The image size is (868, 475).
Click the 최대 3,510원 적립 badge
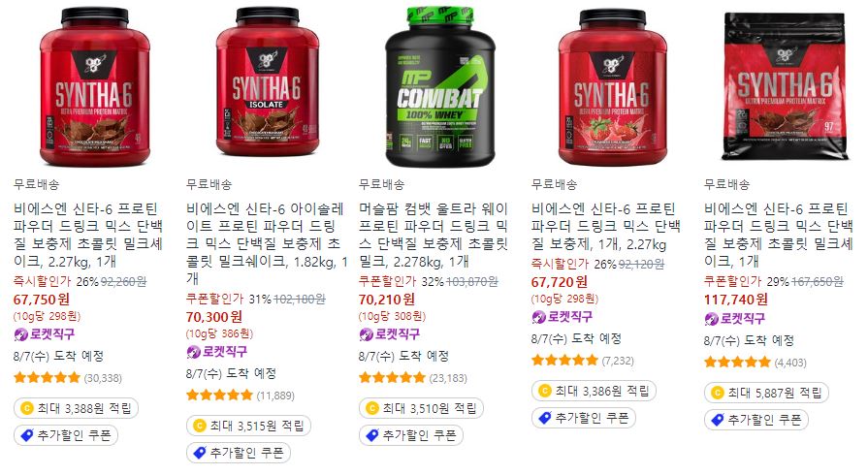[421, 408]
